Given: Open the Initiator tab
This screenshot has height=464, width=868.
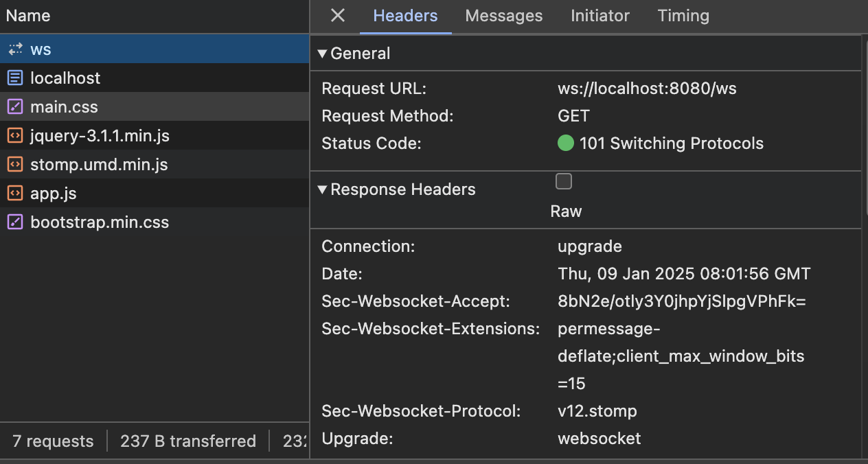Looking at the screenshot, I should pyautogui.click(x=599, y=15).
